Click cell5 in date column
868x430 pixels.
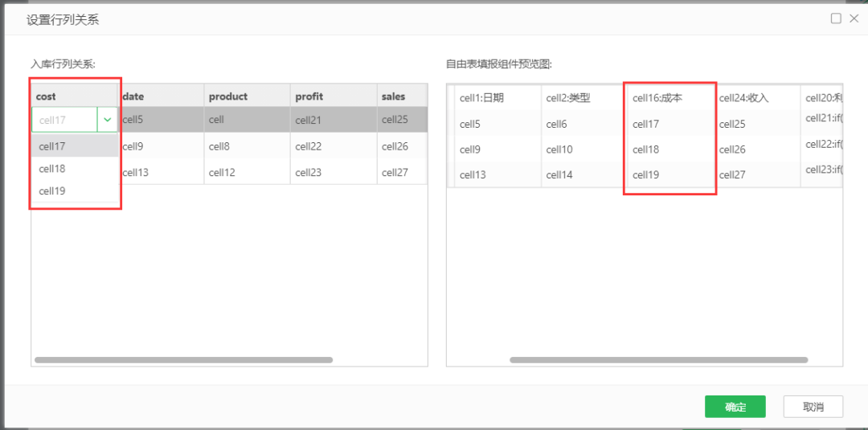click(x=161, y=119)
